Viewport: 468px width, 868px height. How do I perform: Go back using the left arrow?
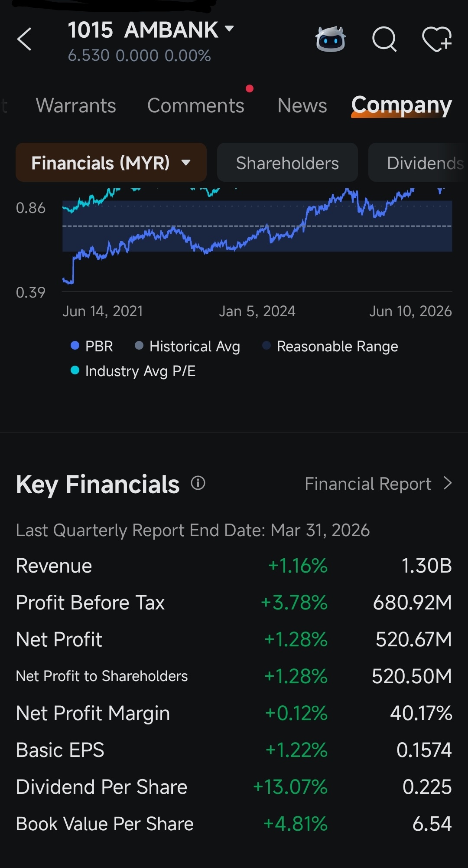tap(24, 39)
